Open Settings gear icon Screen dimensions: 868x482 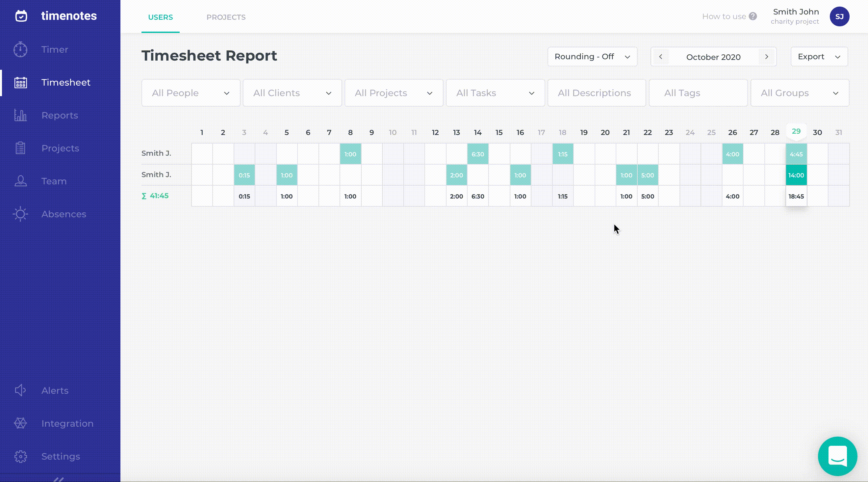tap(20, 456)
